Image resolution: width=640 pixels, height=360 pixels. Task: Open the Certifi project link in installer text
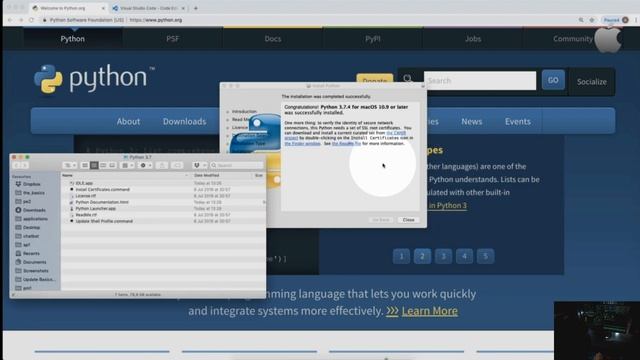(x=396, y=133)
